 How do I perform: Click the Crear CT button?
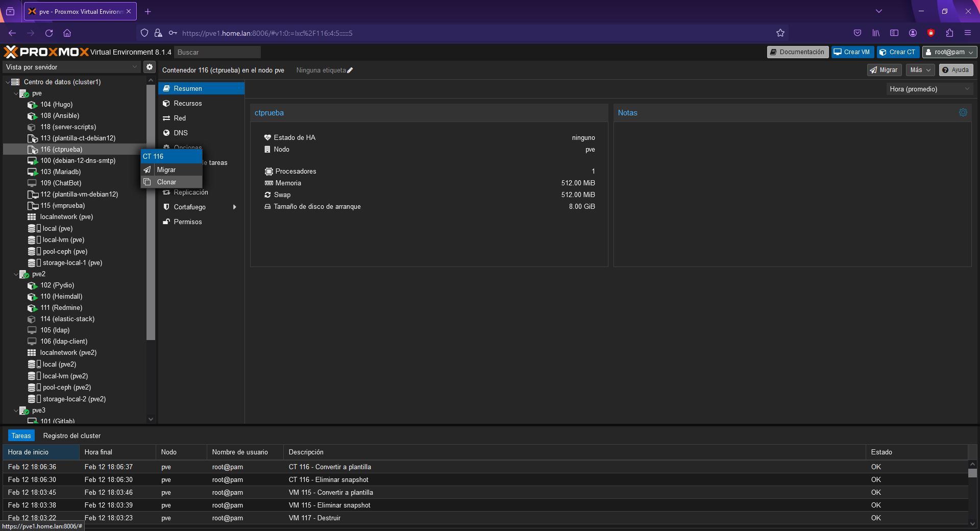[898, 52]
